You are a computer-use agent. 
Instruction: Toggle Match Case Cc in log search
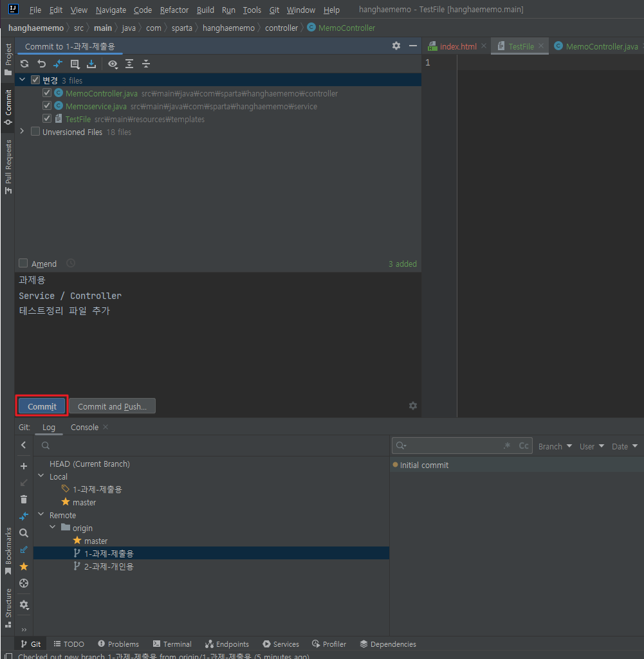[524, 446]
